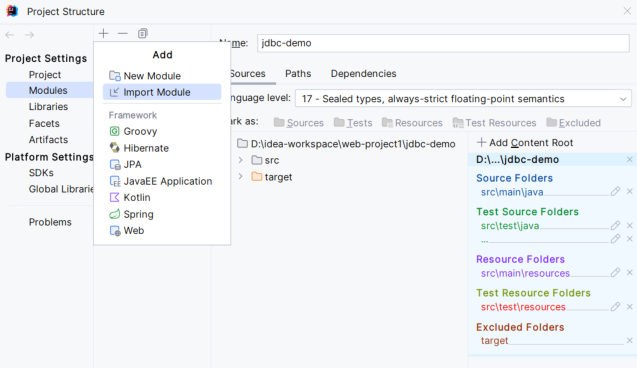Unmark src\main\java source folder
The height and width of the screenshot is (368, 637).
629,191
